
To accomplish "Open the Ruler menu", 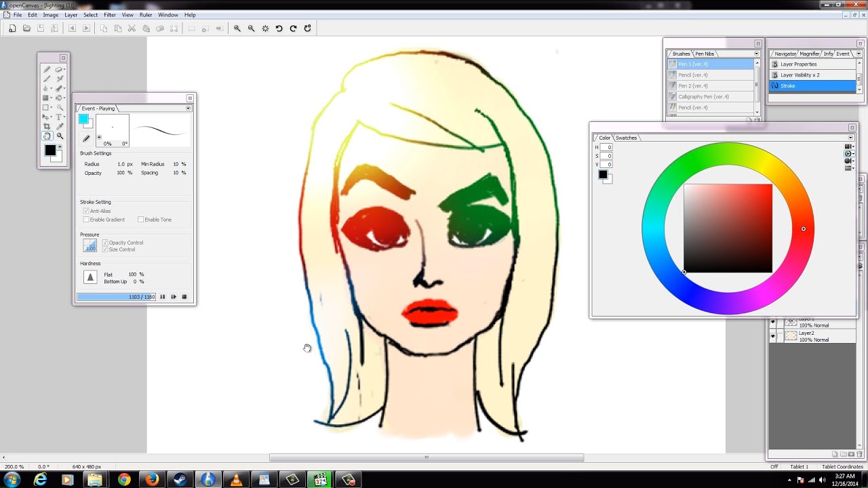I will click(146, 15).
